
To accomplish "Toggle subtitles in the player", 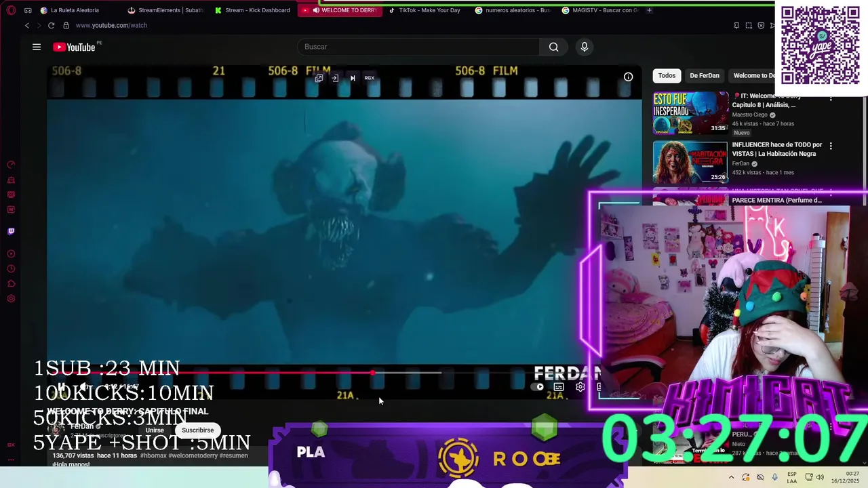I will point(559,387).
